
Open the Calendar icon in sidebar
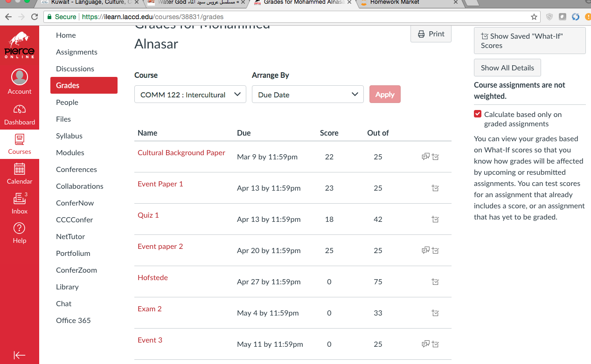20,169
